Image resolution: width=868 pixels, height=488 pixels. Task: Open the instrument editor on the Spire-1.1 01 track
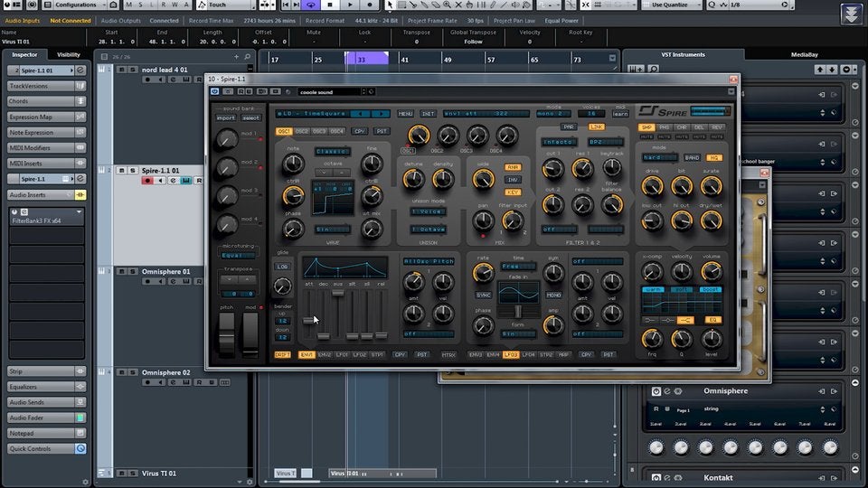(x=186, y=181)
